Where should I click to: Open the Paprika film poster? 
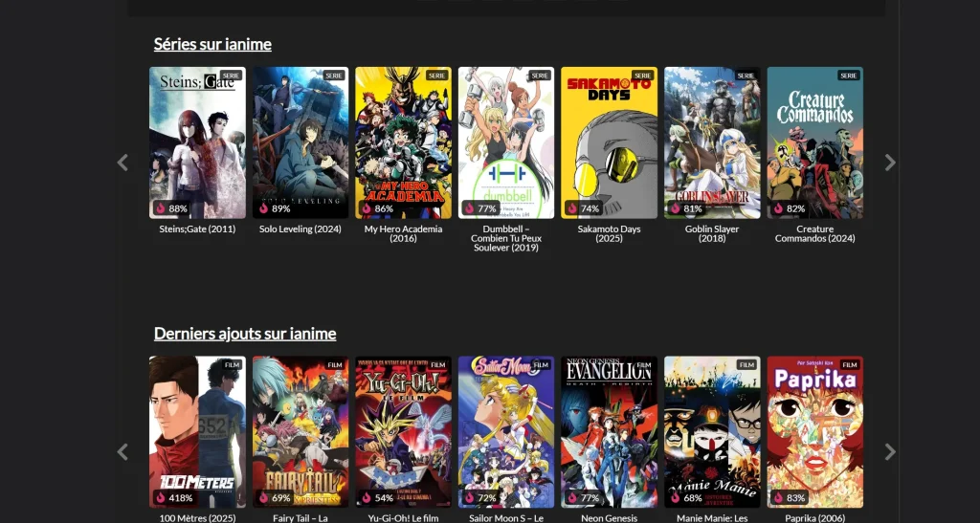point(815,432)
